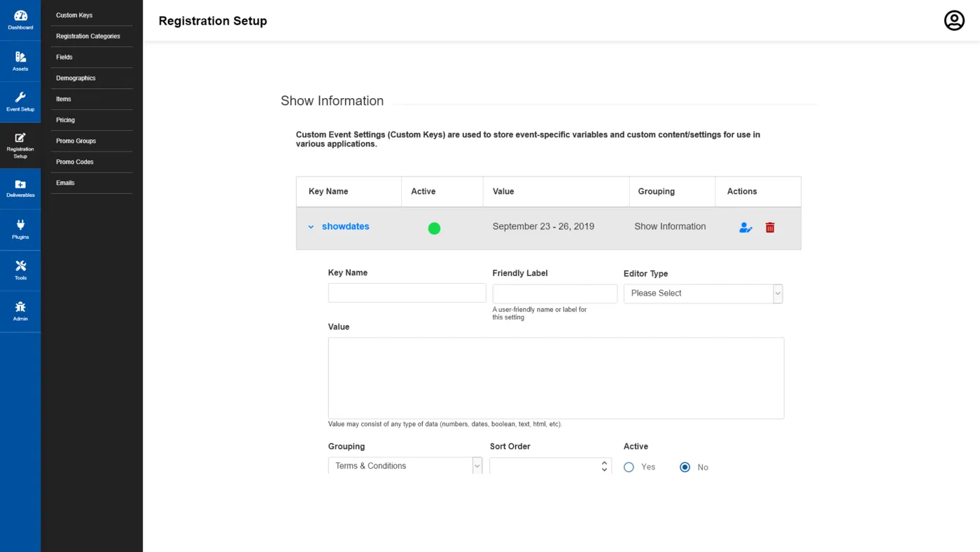Open the Tools section
980x552 pixels.
pyautogui.click(x=20, y=270)
